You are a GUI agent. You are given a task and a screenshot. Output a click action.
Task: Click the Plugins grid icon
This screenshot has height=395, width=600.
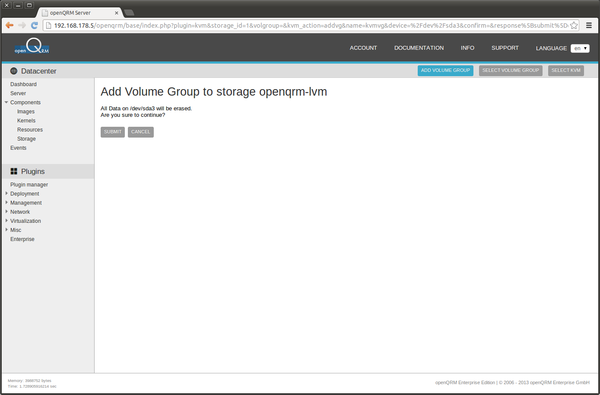(14, 171)
